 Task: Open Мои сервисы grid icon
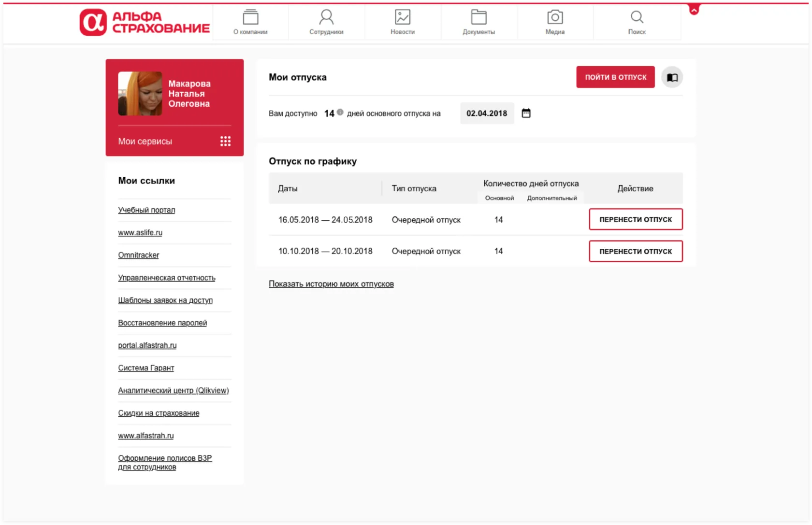click(x=225, y=141)
